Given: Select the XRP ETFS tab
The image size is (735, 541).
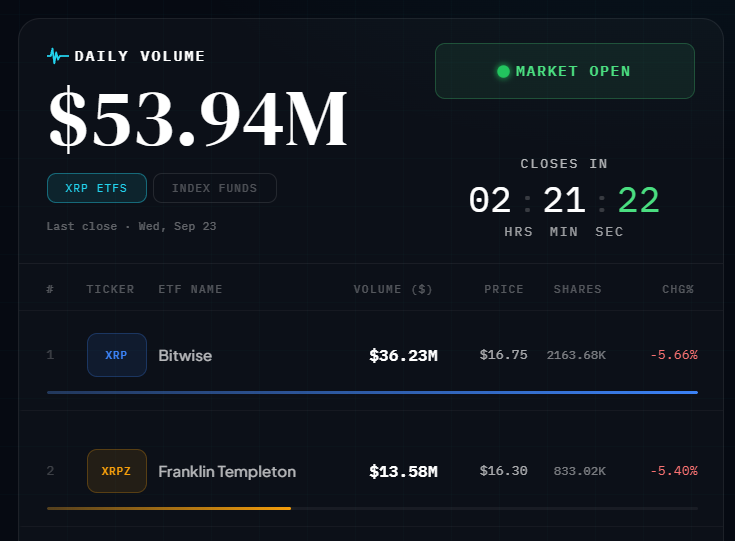Looking at the screenshot, I should (x=97, y=188).
